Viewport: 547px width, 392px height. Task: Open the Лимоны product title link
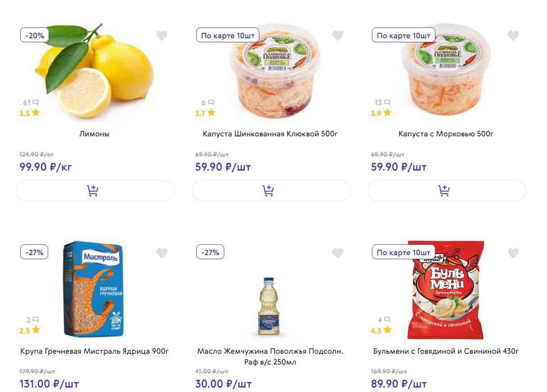tap(95, 134)
